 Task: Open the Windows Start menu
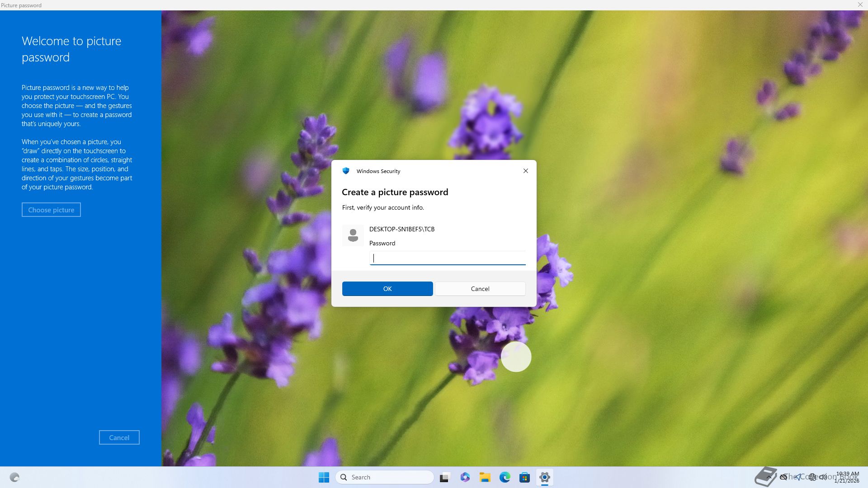click(324, 477)
